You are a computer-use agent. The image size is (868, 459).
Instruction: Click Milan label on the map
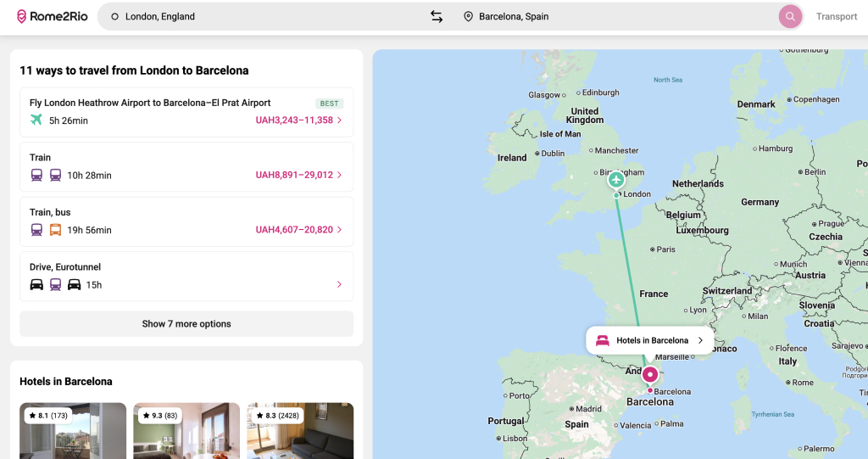coord(758,316)
